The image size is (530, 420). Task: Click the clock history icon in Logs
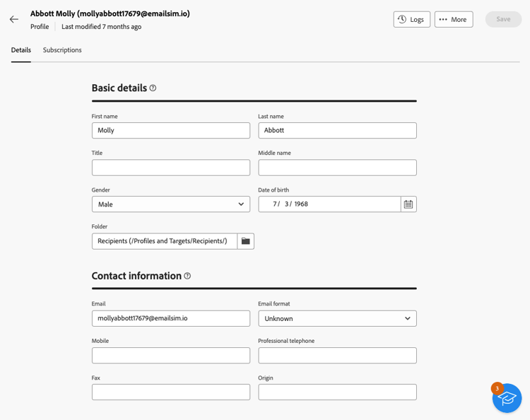point(402,19)
